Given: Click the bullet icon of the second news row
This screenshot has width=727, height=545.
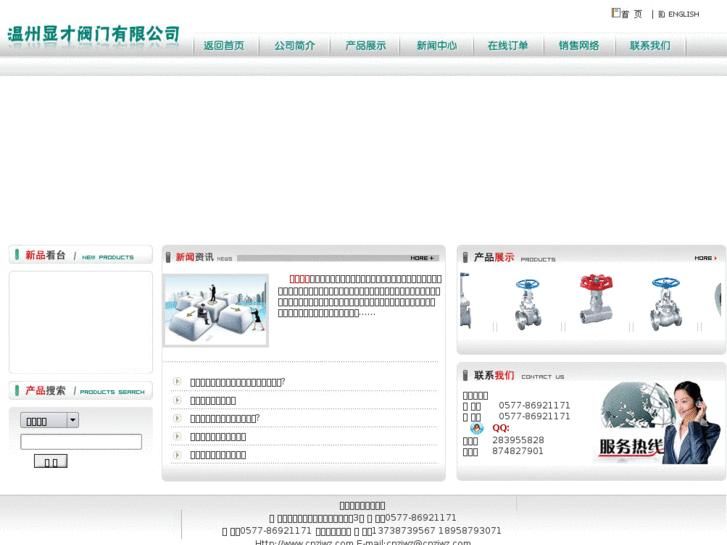Looking at the screenshot, I should (x=177, y=400).
